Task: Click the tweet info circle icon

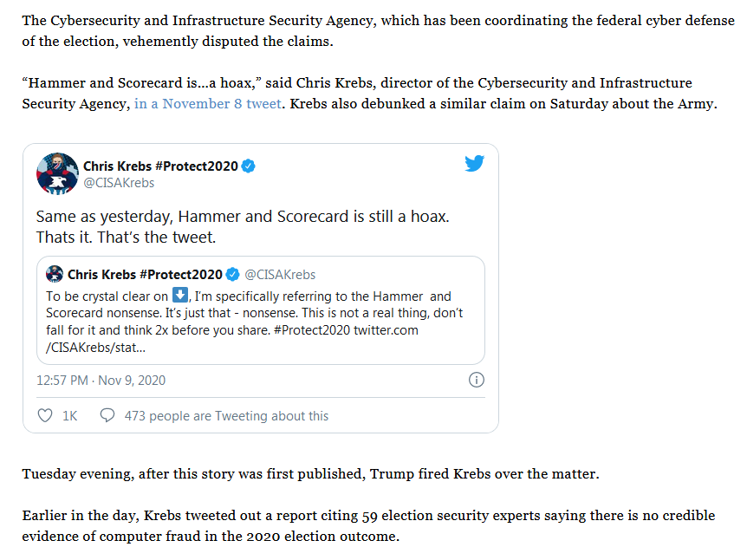Action: coord(476,380)
